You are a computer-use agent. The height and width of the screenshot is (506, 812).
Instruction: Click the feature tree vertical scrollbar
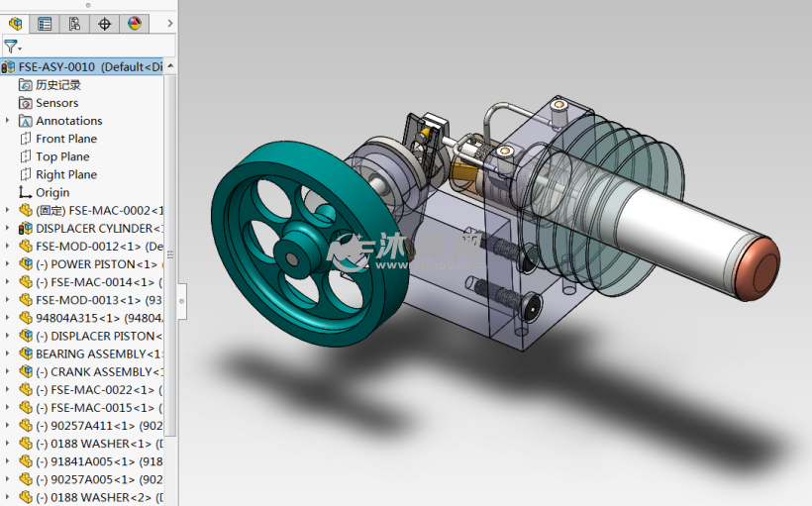pyautogui.click(x=170, y=254)
